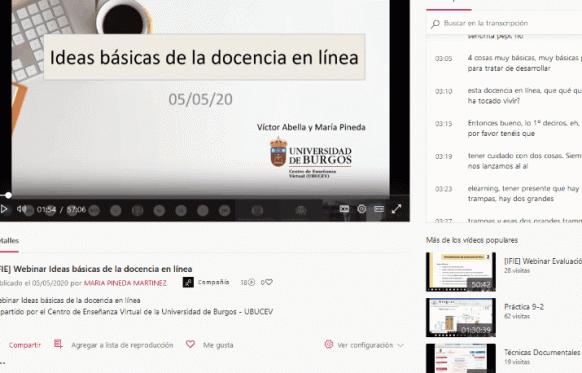The width and height of the screenshot is (582, 373).
Task: Click the video progress bar handle
Action: [8, 195]
